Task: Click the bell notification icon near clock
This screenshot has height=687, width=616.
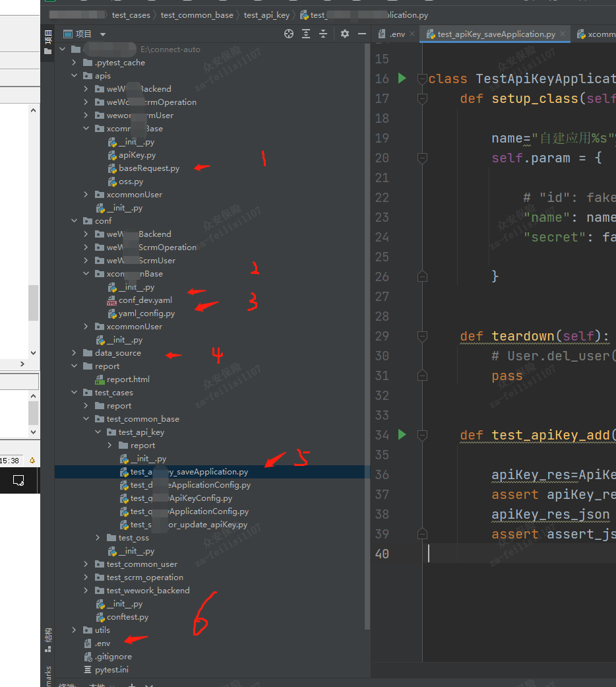Action: pyautogui.click(x=32, y=461)
